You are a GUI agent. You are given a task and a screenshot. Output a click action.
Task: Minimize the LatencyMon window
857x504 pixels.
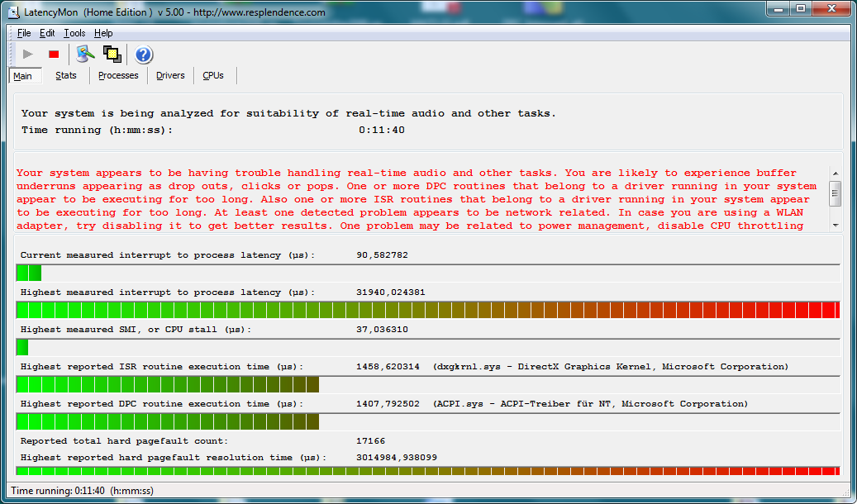click(778, 9)
